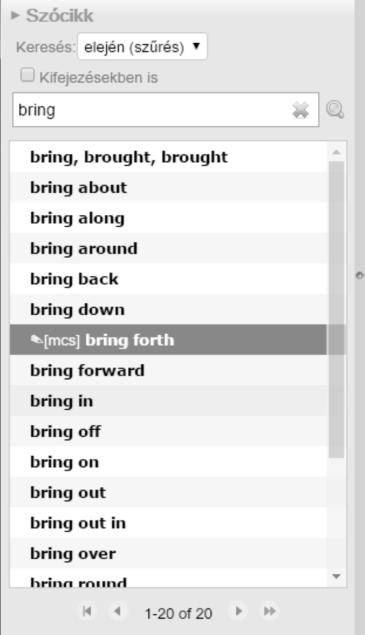Open the Keresés mode dropdown
The height and width of the screenshot is (635, 365).
click(x=142, y=47)
